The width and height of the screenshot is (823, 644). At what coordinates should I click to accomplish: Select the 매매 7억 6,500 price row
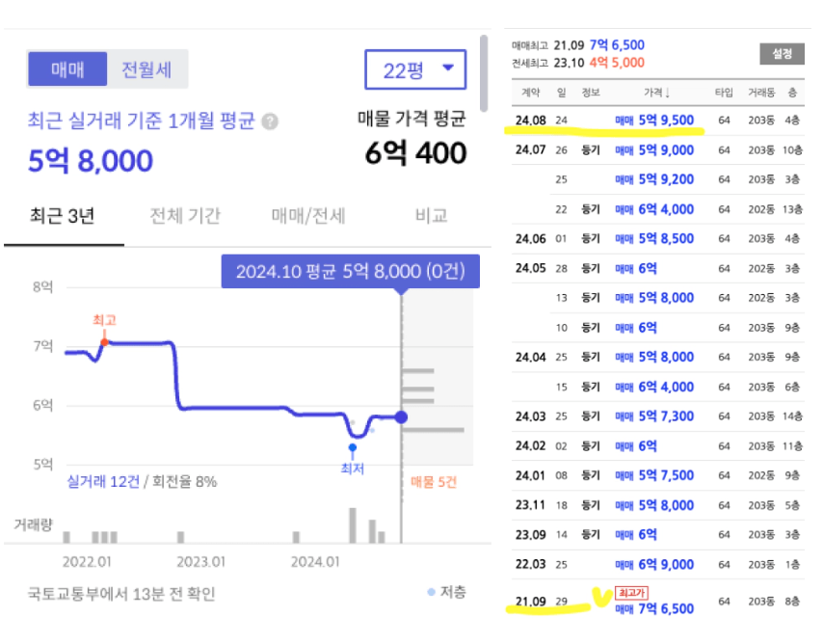coord(657,602)
